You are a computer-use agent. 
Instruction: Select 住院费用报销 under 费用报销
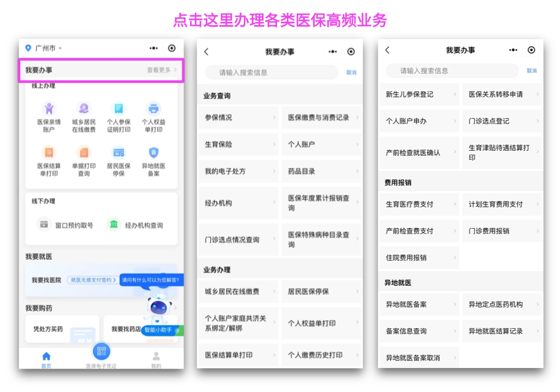419,258
